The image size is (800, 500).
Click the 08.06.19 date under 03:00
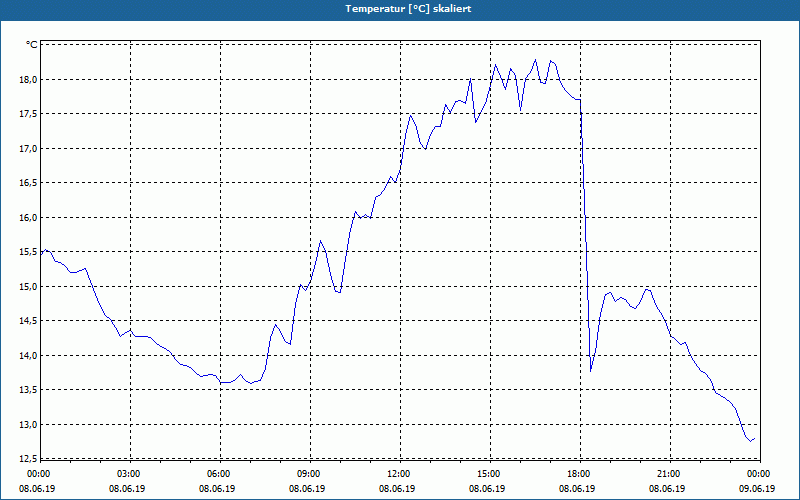click(127, 488)
